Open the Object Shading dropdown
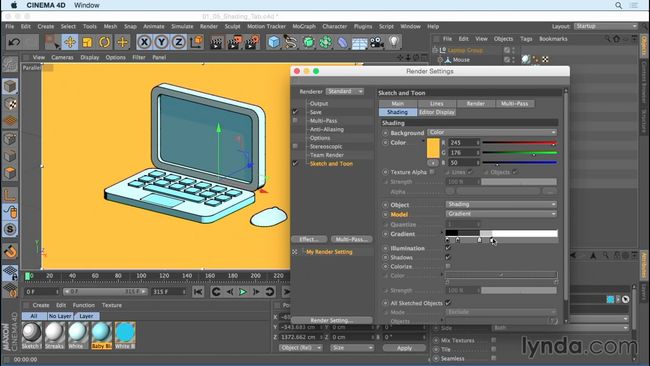The width and height of the screenshot is (650, 366). click(x=501, y=204)
